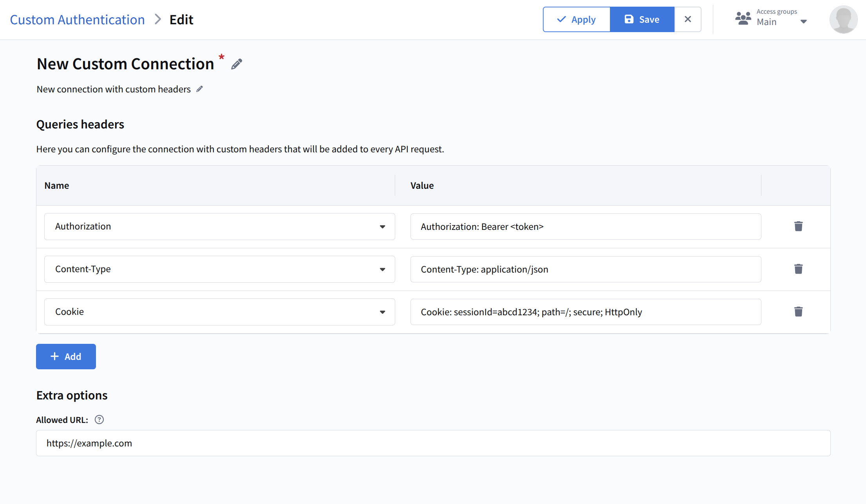Open the Content-Type name dropdown
Image resolution: width=866 pixels, height=504 pixels.
382,269
